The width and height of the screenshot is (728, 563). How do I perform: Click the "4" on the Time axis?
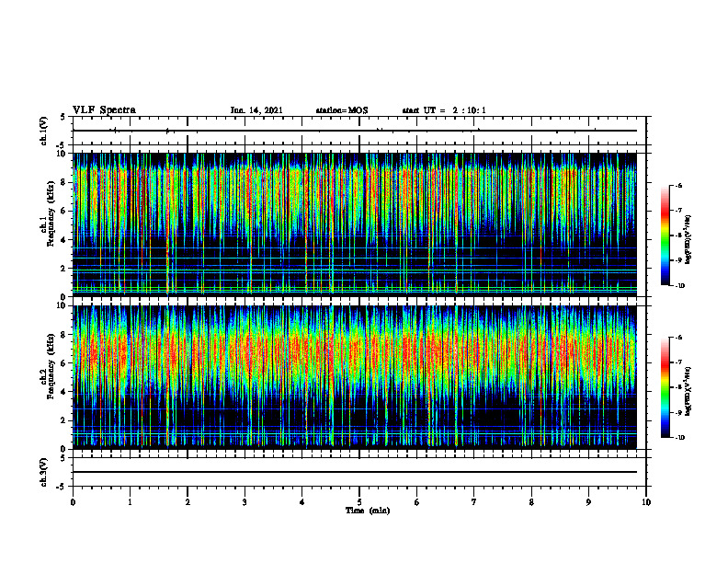[302, 502]
